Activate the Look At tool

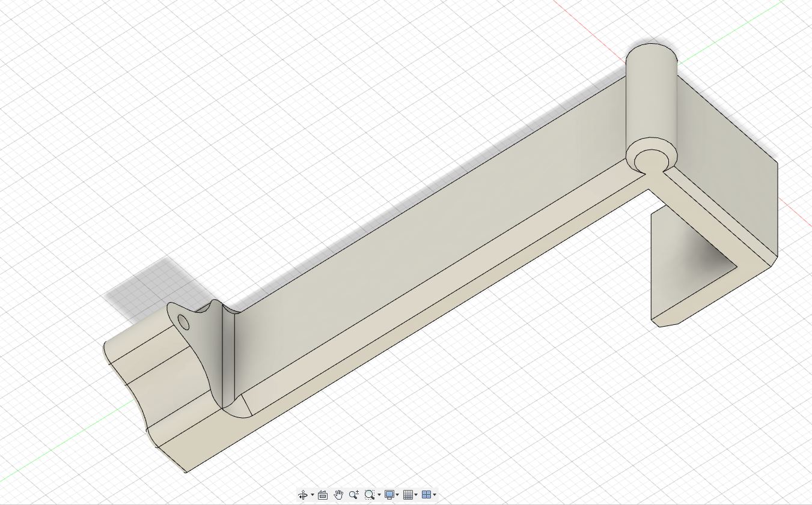pyautogui.click(x=323, y=494)
